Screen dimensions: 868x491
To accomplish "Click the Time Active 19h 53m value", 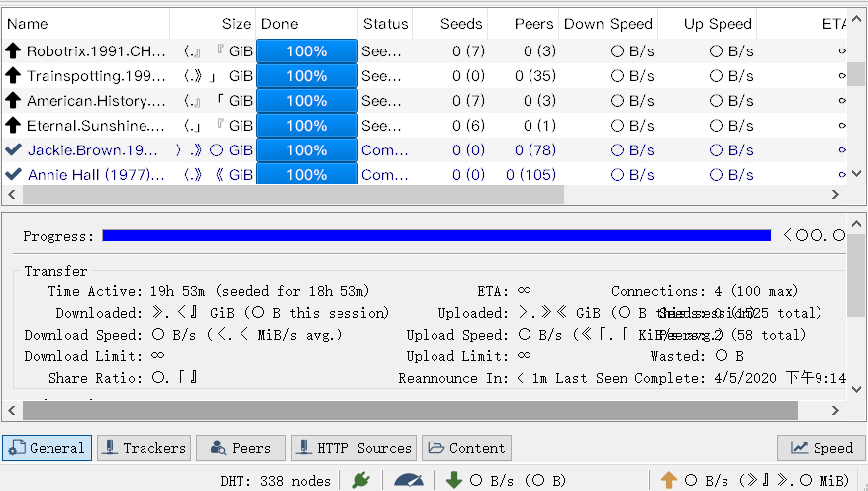I will click(260, 291).
